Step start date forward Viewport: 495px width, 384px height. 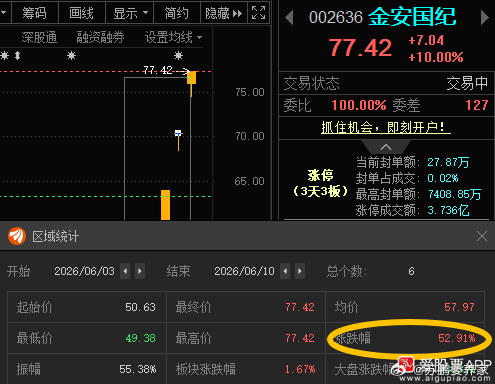click(x=140, y=271)
